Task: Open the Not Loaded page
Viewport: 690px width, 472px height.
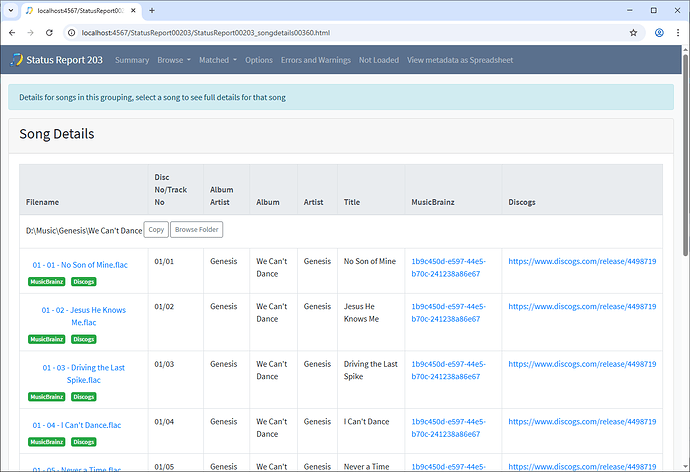Action: (x=379, y=60)
